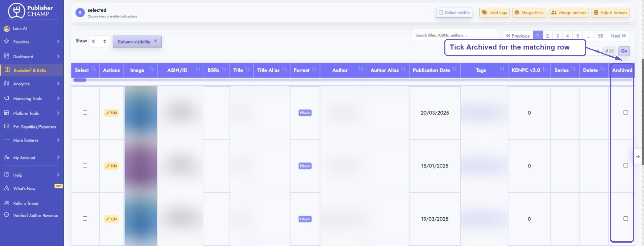This screenshot has width=644, height=246.
Task: Sort by the Publication Date column arrows
Action: (454, 69)
